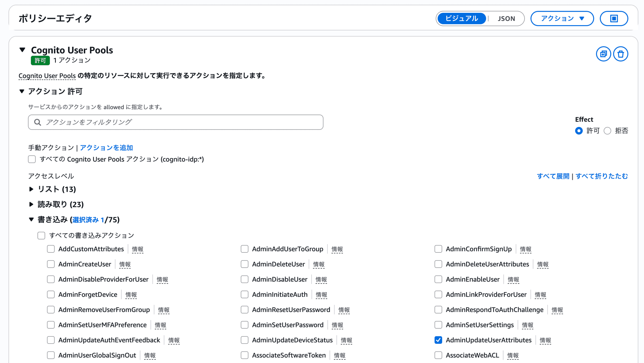Open 情報 link for AdminUpdateUserAttributes

[x=545, y=340]
